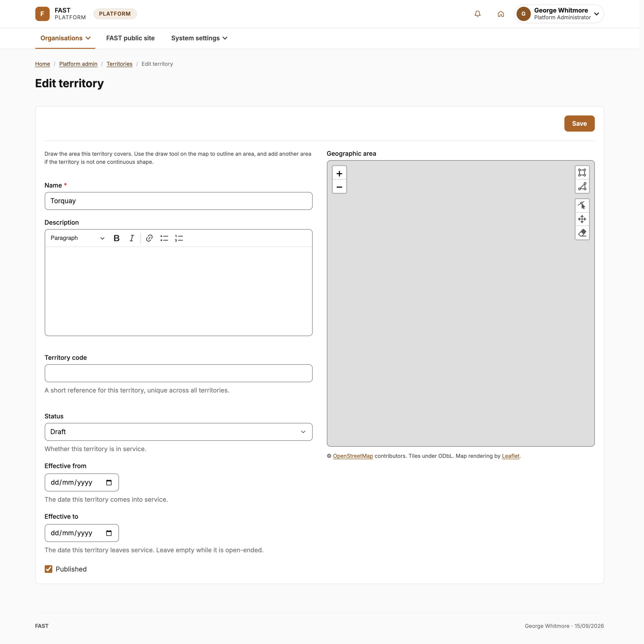Insert a numbered list in Description

coord(179,238)
